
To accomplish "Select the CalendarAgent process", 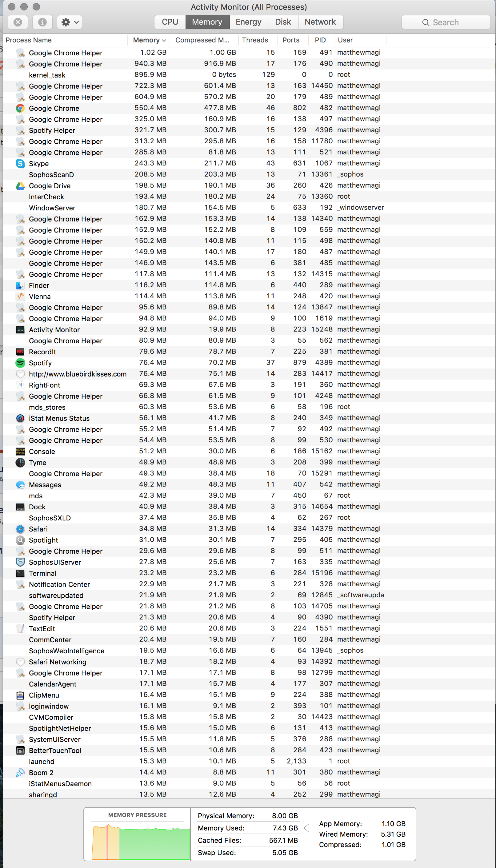I will click(249, 684).
